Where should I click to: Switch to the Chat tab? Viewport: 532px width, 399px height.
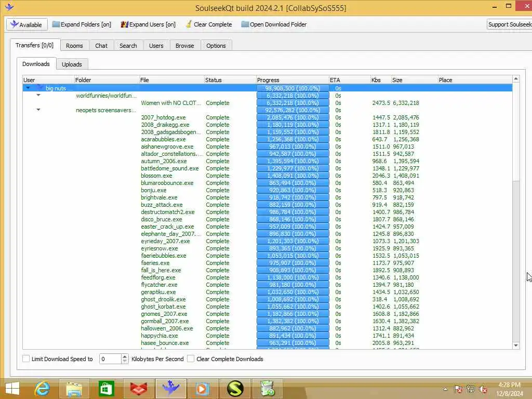pos(101,46)
